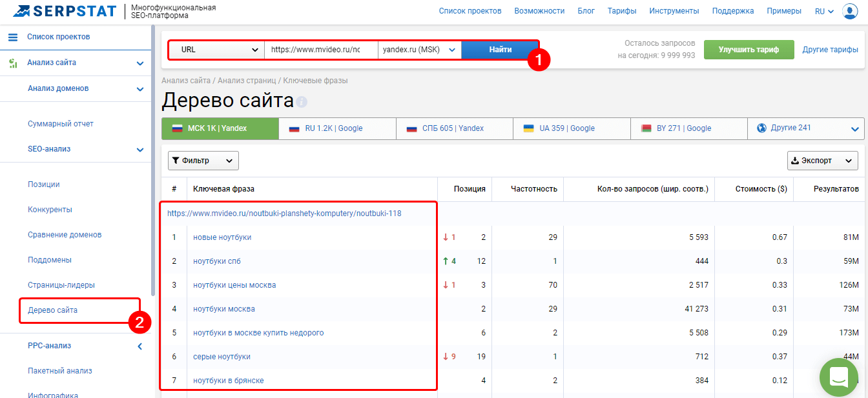
Task: Open Блог in the top navigation
Action: (x=586, y=11)
